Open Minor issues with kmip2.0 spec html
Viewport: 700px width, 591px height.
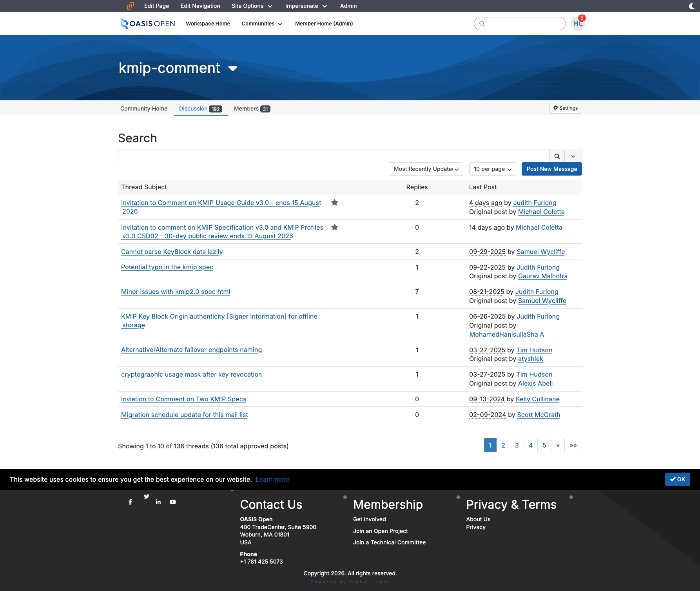point(176,292)
